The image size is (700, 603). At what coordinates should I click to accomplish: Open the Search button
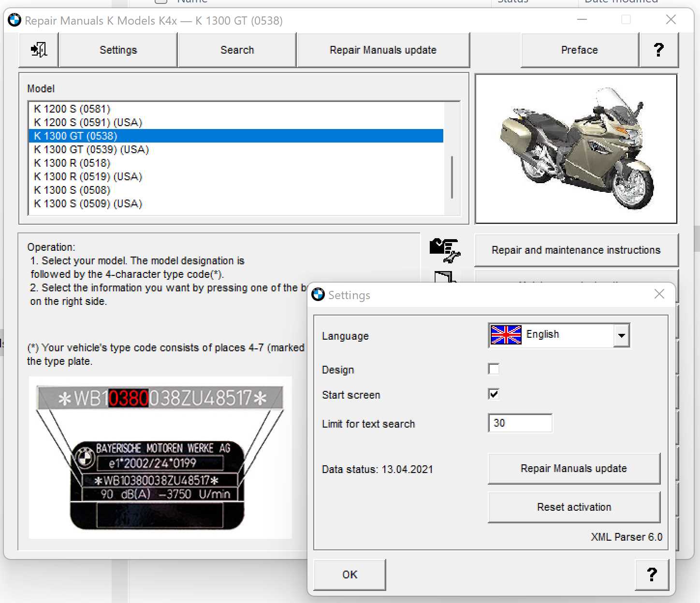pos(237,50)
